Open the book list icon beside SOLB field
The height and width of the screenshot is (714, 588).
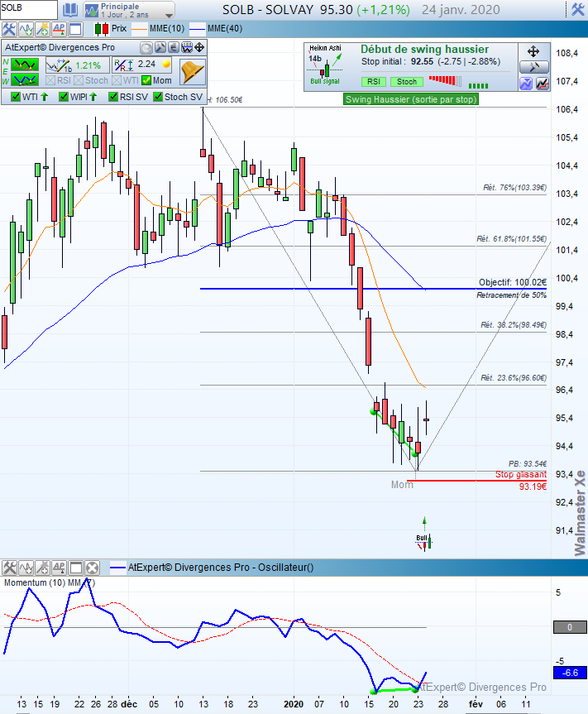(70, 10)
